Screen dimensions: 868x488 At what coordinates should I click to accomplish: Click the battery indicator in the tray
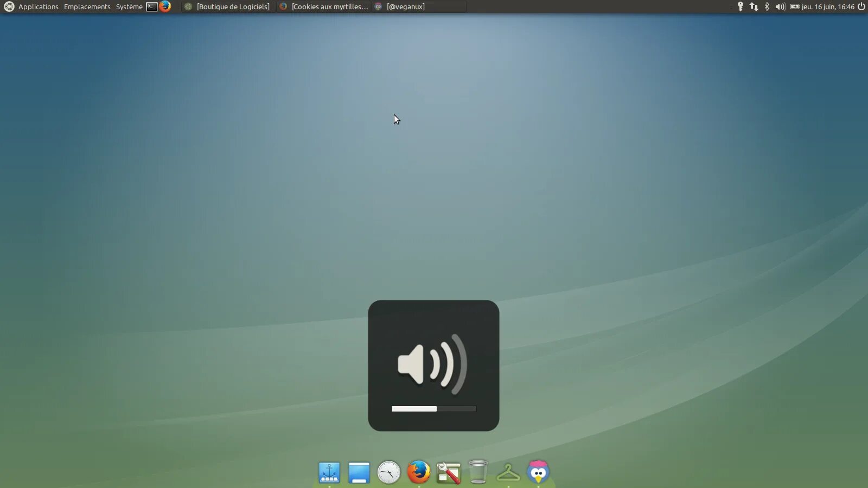[795, 7]
